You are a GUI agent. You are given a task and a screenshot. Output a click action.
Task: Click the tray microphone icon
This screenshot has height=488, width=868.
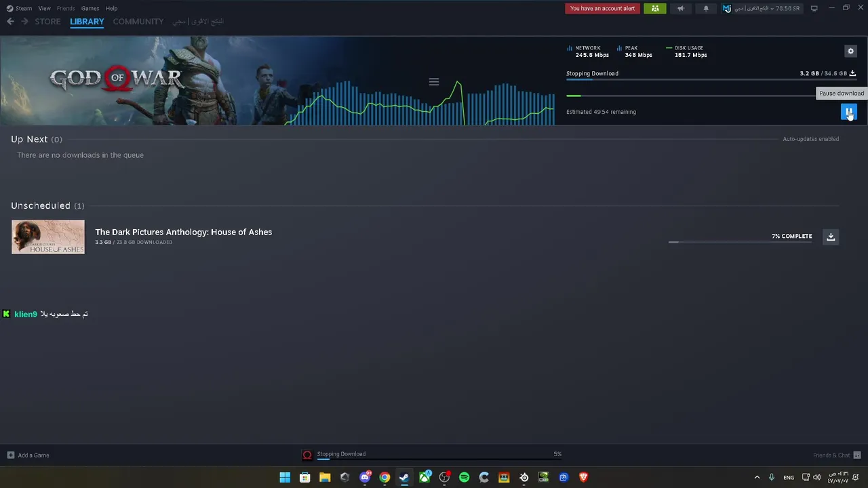(772, 477)
